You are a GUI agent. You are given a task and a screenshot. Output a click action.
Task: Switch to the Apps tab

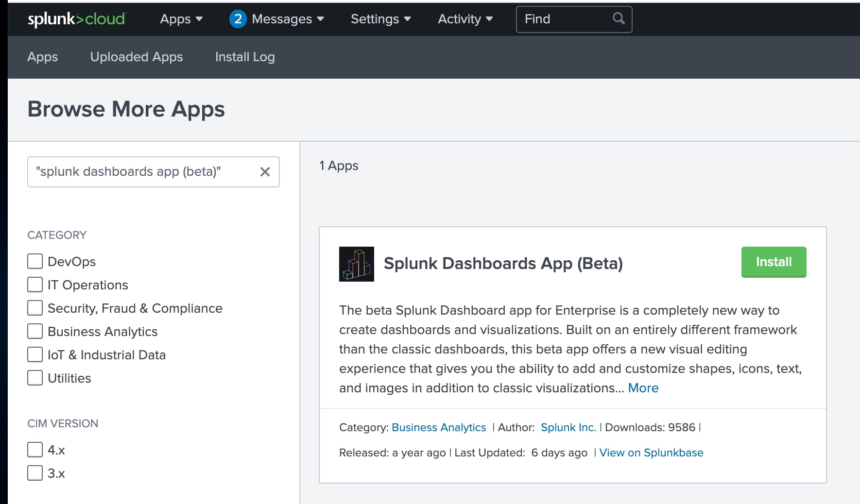(x=43, y=57)
